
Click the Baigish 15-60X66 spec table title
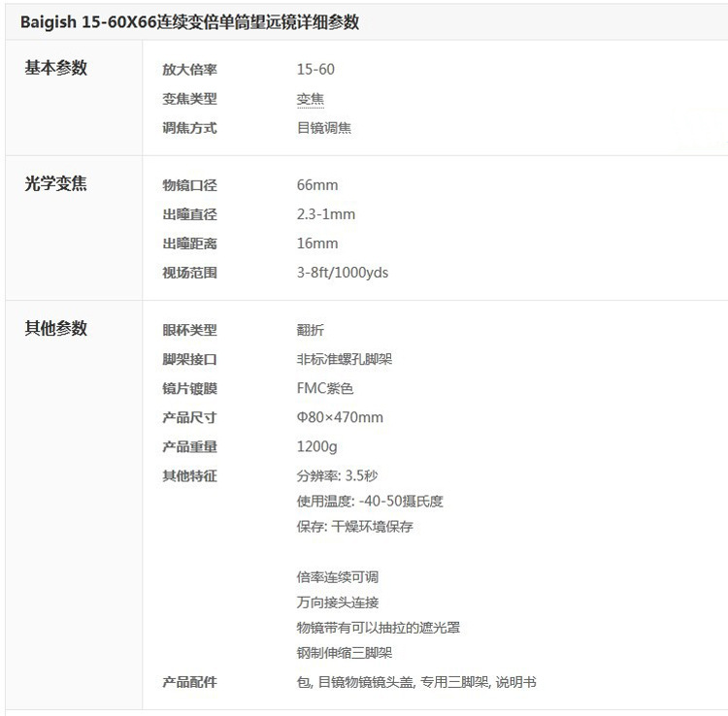pos(189,22)
